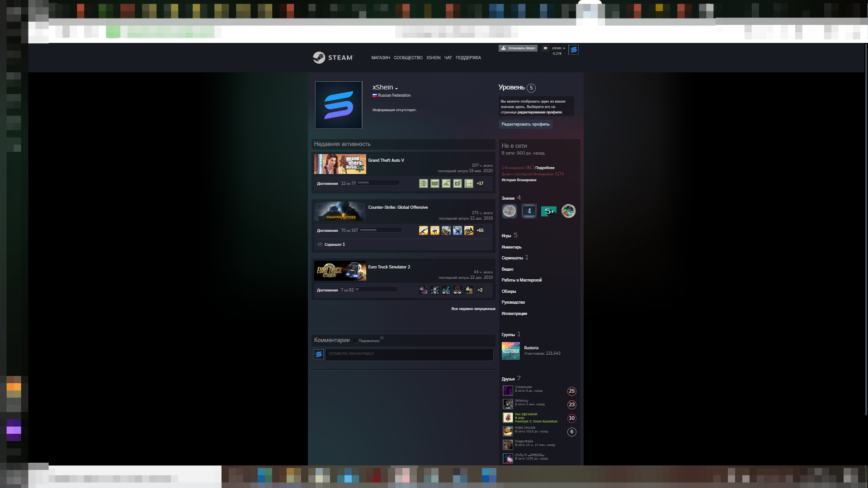Open the Обзоры reviews link
868x488 pixels.
pyautogui.click(x=509, y=291)
